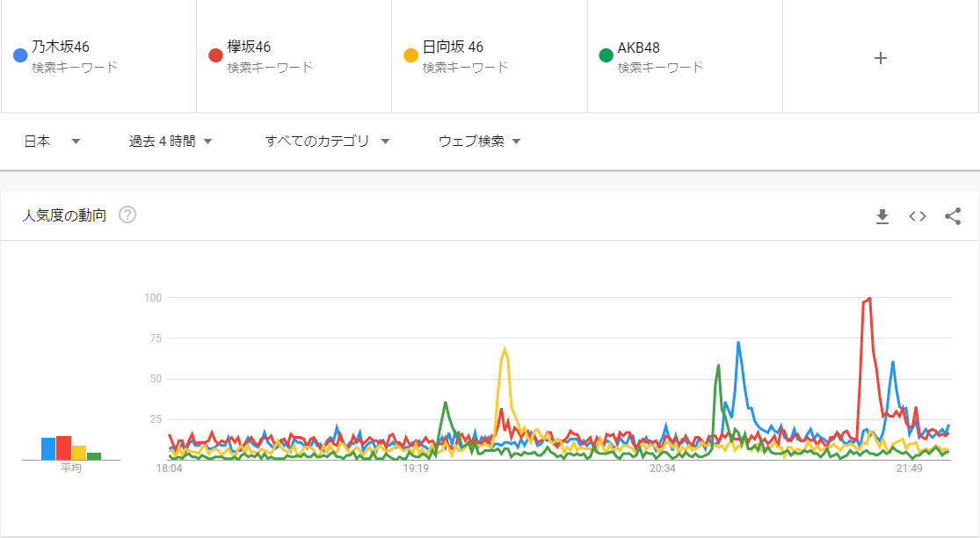Expand the 過去 4 時間 time range dropdown
This screenshot has width=980, height=538.
171,142
